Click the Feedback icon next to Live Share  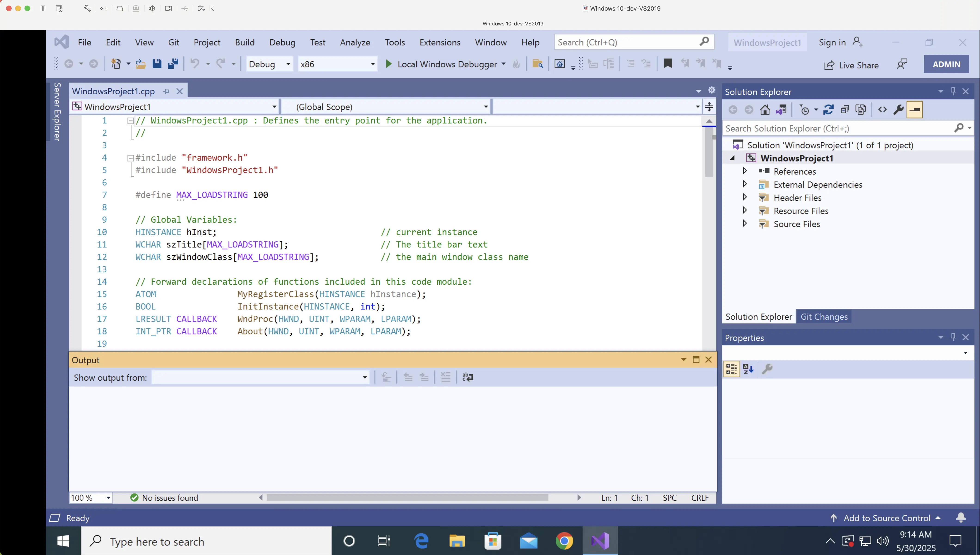coord(902,65)
